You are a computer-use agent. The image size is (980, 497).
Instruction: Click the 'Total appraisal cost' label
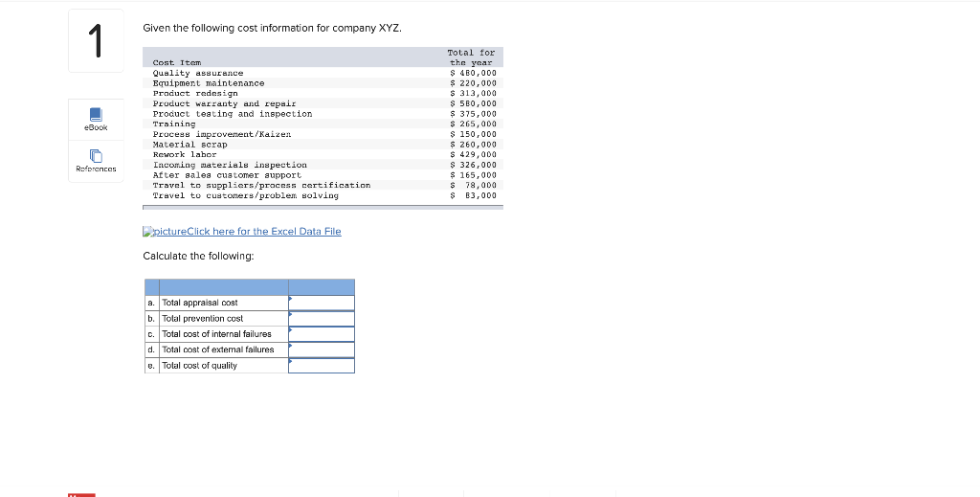(199, 303)
